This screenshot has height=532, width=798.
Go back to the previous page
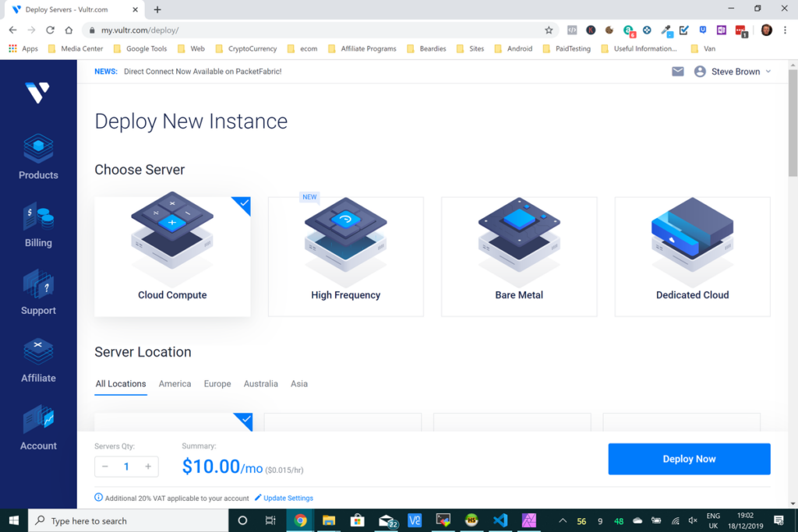coord(12,30)
